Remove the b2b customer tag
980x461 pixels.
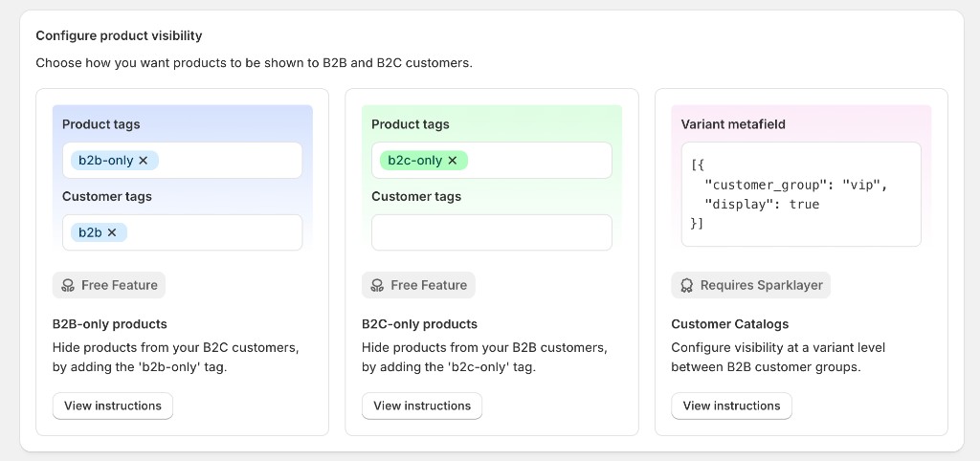point(112,232)
